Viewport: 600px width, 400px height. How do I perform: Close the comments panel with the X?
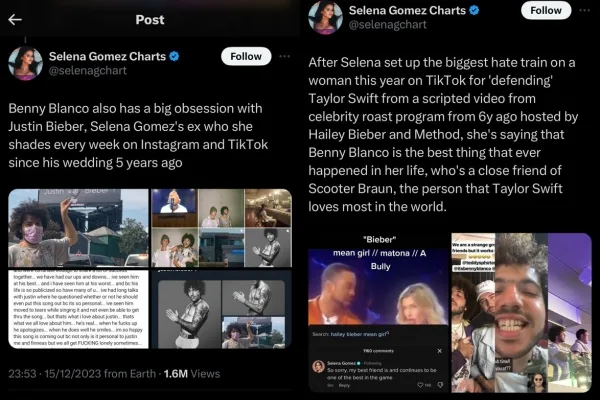[x=440, y=351]
